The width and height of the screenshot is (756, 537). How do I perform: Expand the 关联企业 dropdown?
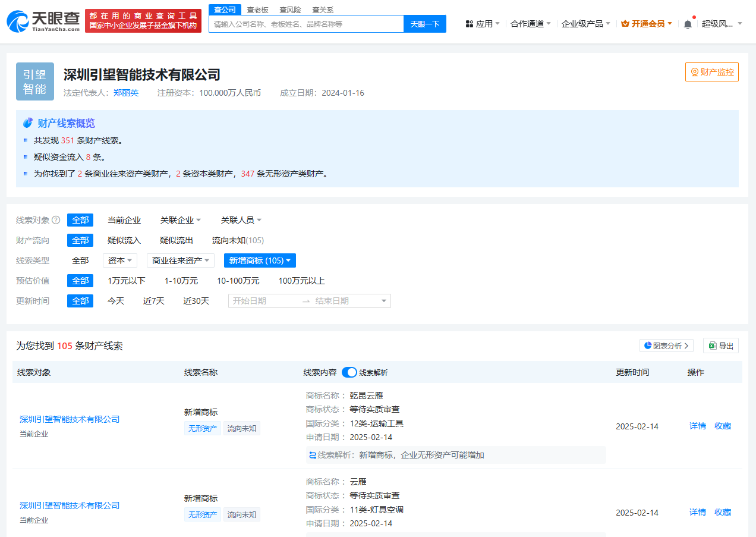(180, 220)
